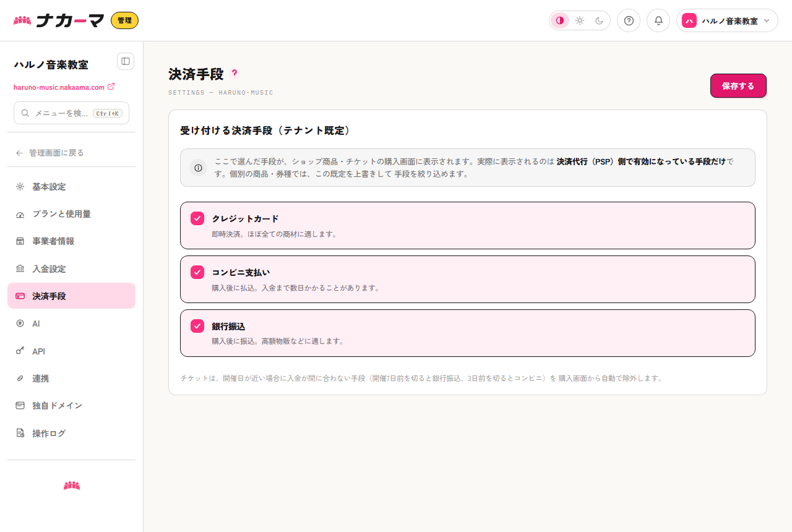Viewport: 792px width, 532px height.
Task: Open 事業者情報 menu item
Action: pyautogui.click(x=71, y=241)
